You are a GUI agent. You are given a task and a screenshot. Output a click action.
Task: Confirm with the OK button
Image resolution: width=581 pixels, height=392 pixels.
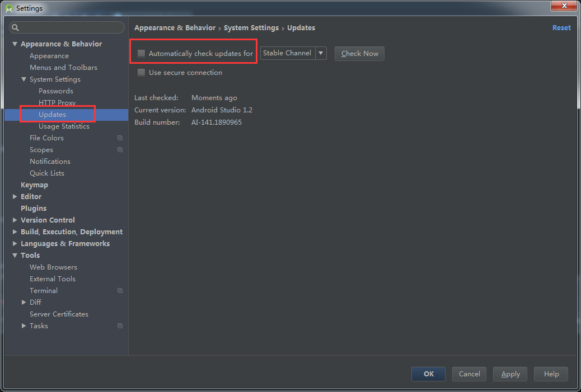[x=428, y=374]
